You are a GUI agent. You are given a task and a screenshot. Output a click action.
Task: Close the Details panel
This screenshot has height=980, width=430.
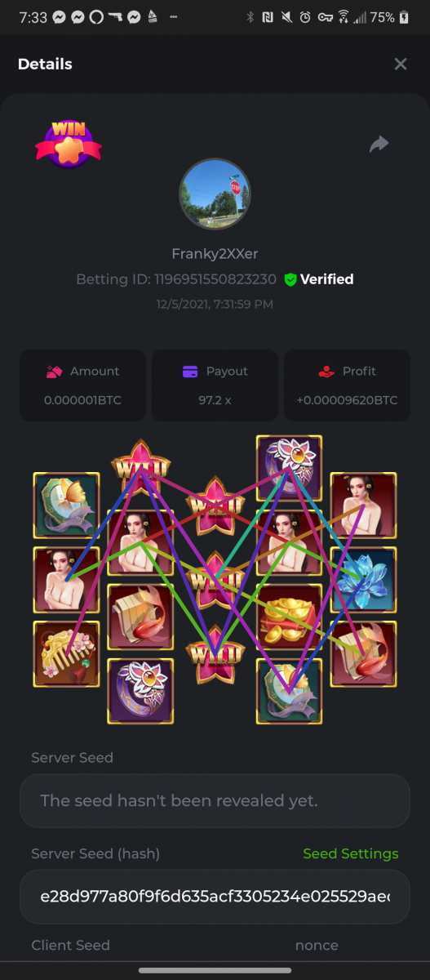[x=401, y=64]
